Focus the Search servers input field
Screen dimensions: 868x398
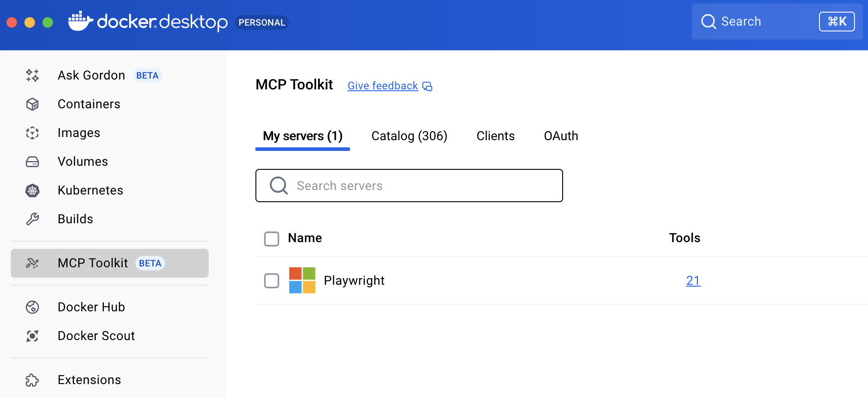[x=409, y=186]
